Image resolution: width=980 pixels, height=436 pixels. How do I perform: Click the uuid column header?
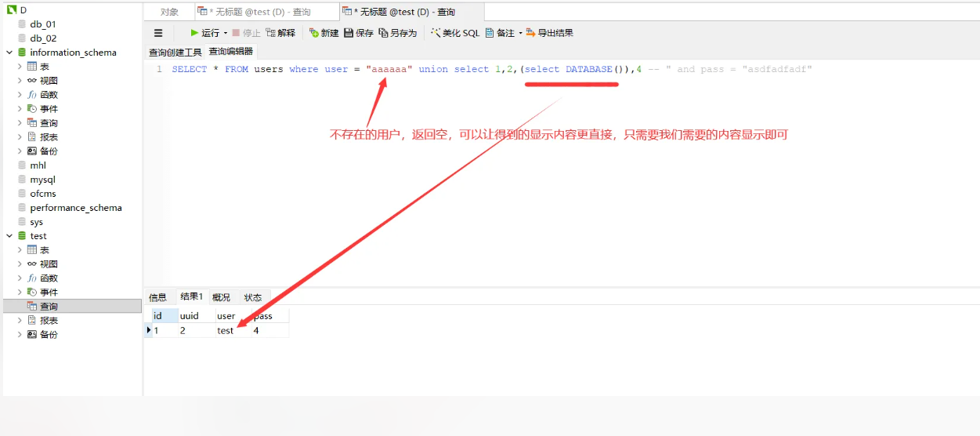click(x=196, y=316)
